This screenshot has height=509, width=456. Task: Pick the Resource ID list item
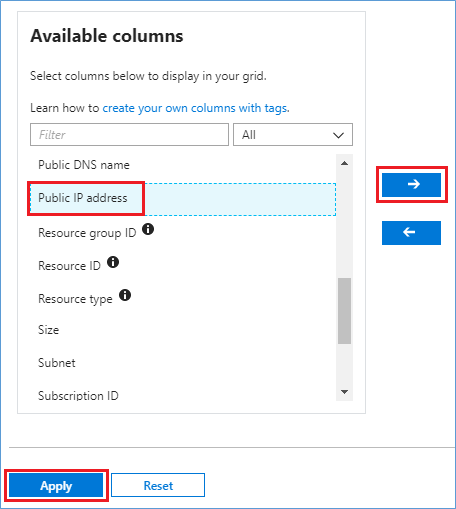pyautogui.click(x=183, y=265)
